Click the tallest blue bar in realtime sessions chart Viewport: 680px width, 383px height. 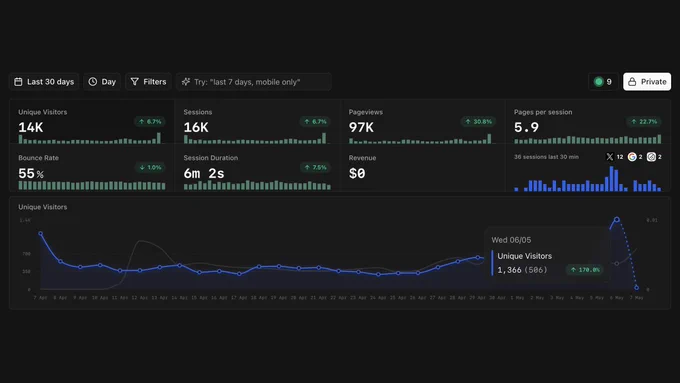(611, 179)
